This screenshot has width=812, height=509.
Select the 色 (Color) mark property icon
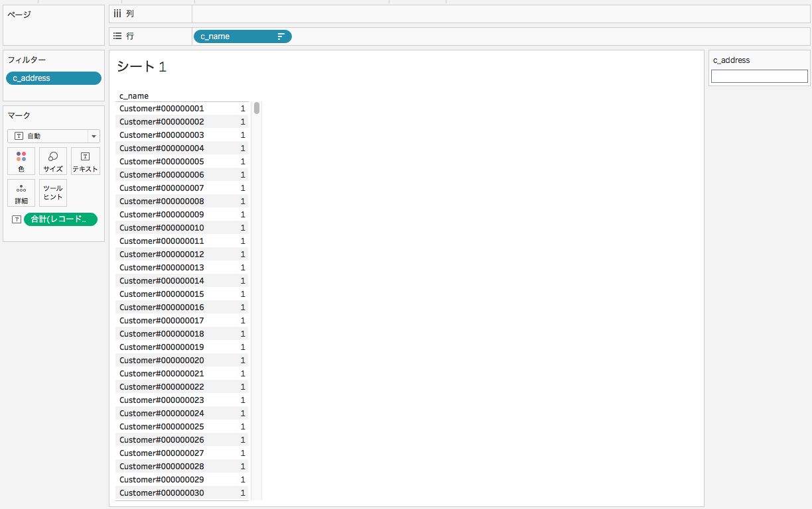tap(21, 160)
